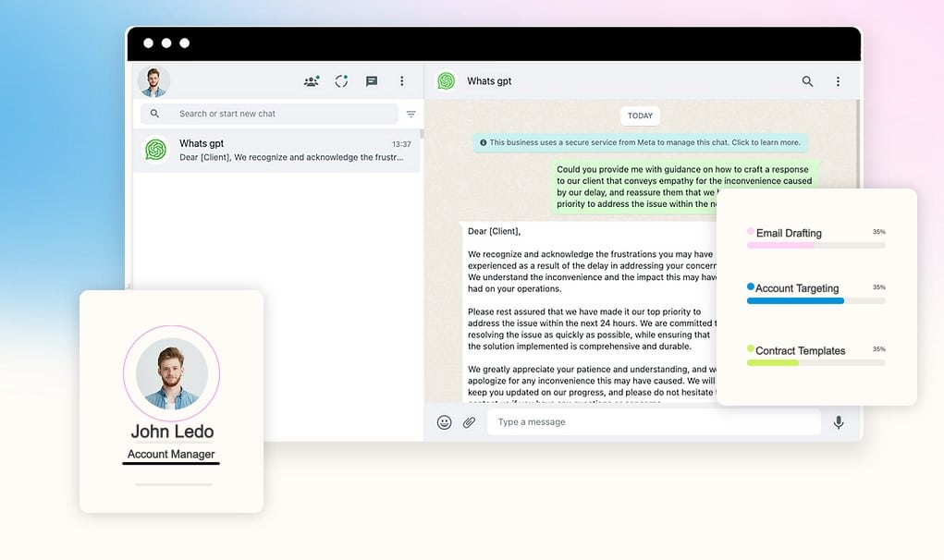The height and width of the screenshot is (560, 944).
Task: Click the green dot beside Contract Templates
Action: (x=750, y=348)
